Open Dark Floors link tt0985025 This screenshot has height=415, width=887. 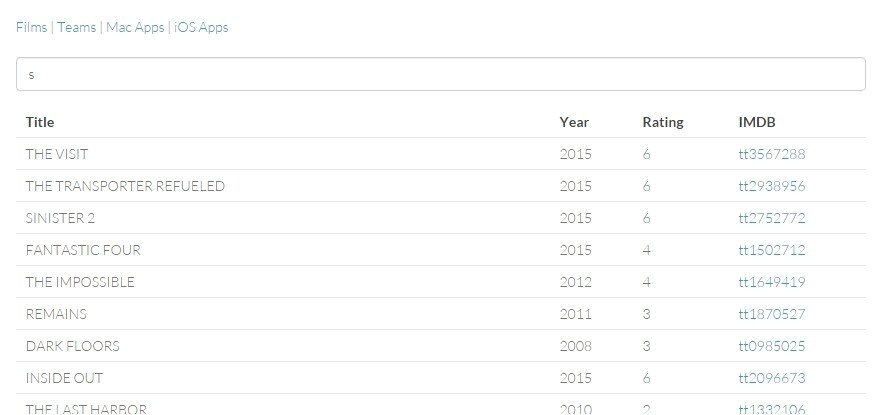point(771,346)
